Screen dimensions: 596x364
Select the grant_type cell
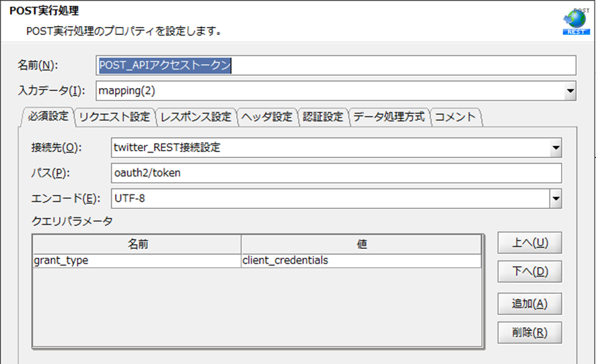point(137,260)
